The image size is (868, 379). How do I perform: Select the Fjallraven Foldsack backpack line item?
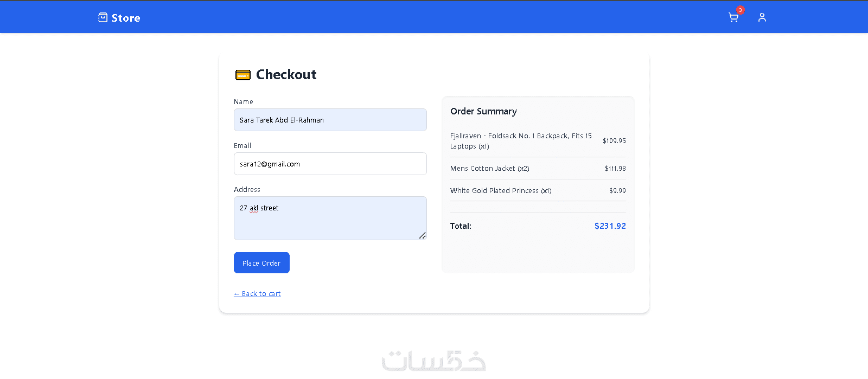521,141
